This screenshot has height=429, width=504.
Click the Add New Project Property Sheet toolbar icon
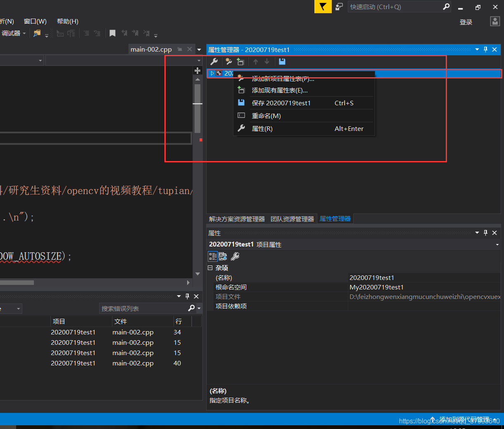click(228, 61)
